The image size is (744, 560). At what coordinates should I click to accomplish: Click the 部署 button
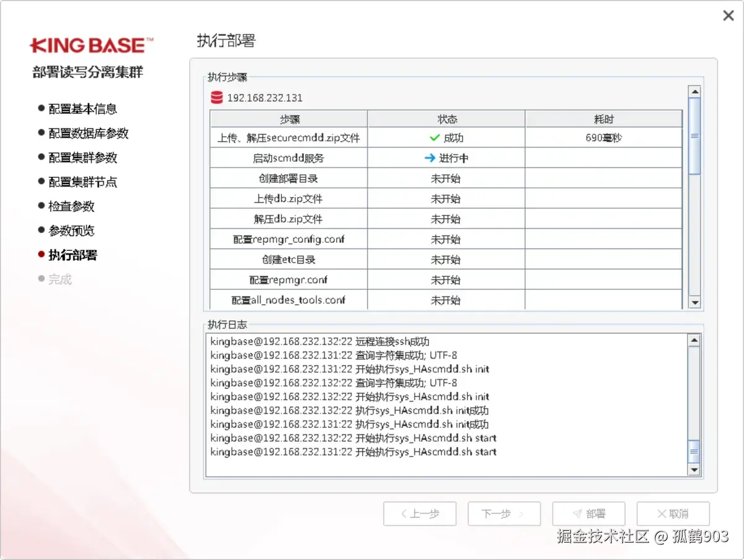tap(589, 514)
